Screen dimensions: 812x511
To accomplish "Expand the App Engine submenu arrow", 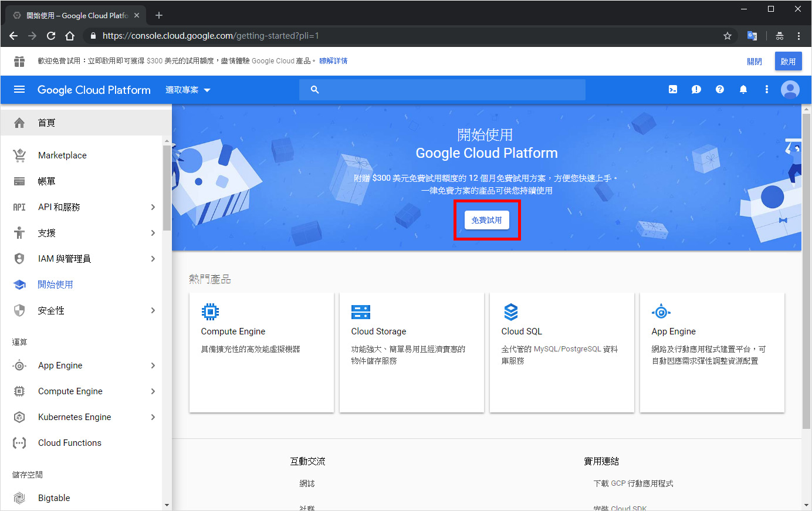I will pyautogui.click(x=153, y=366).
